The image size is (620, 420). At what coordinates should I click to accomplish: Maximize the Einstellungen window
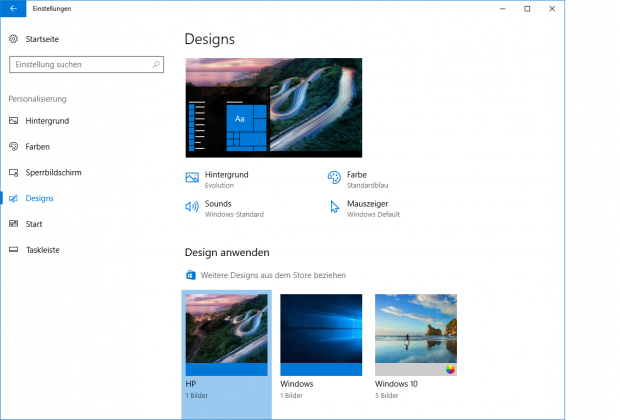(527, 8)
